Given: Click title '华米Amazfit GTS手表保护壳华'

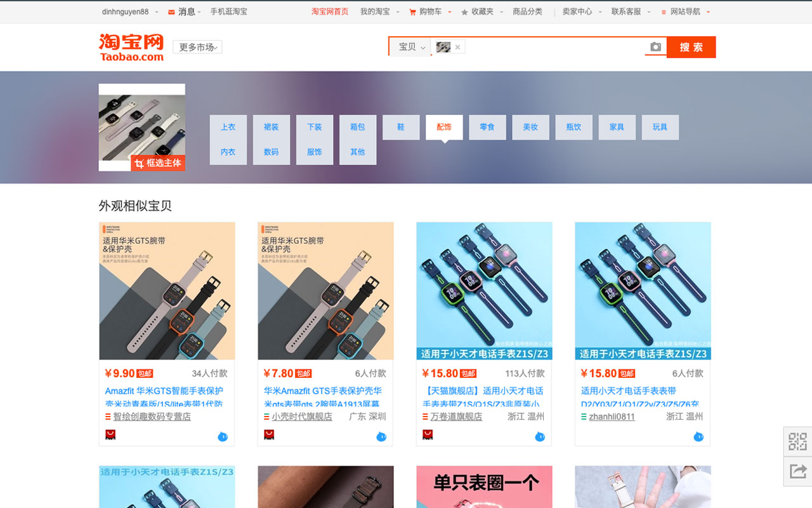Looking at the screenshot, I should (x=323, y=391).
